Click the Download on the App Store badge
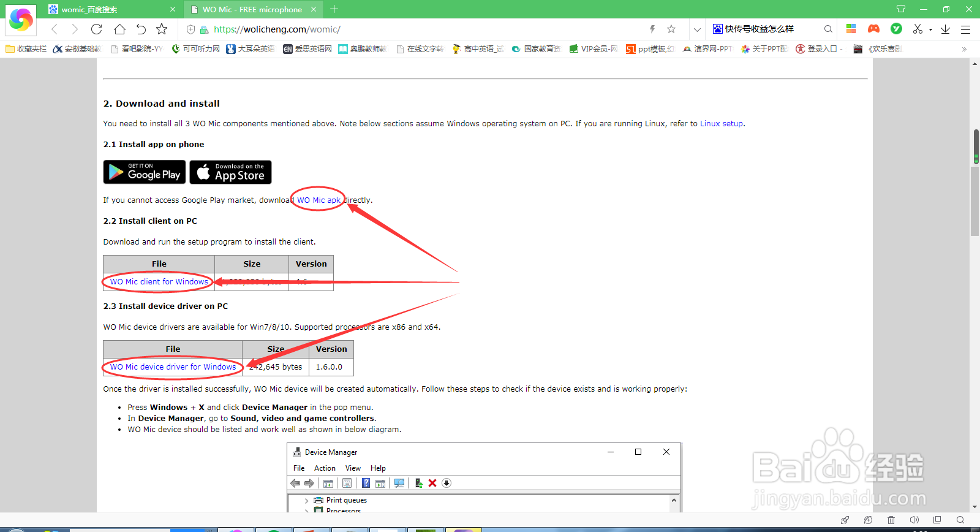This screenshot has width=980, height=532. [x=230, y=172]
